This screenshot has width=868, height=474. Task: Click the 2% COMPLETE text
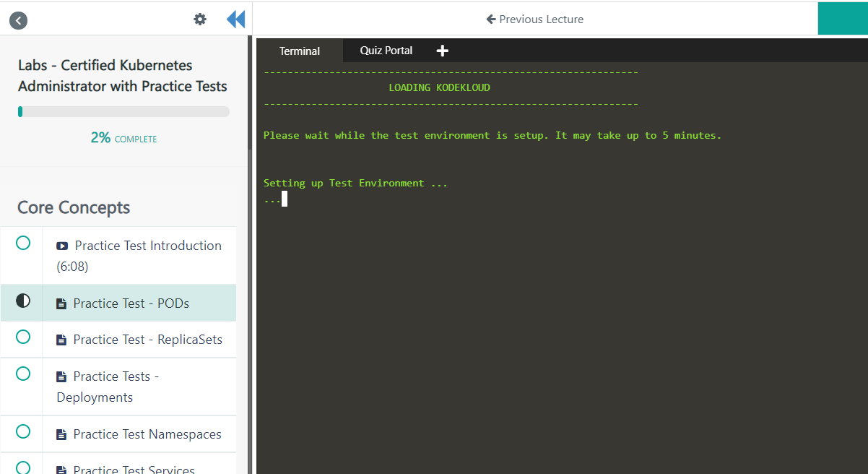click(x=123, y=138)
